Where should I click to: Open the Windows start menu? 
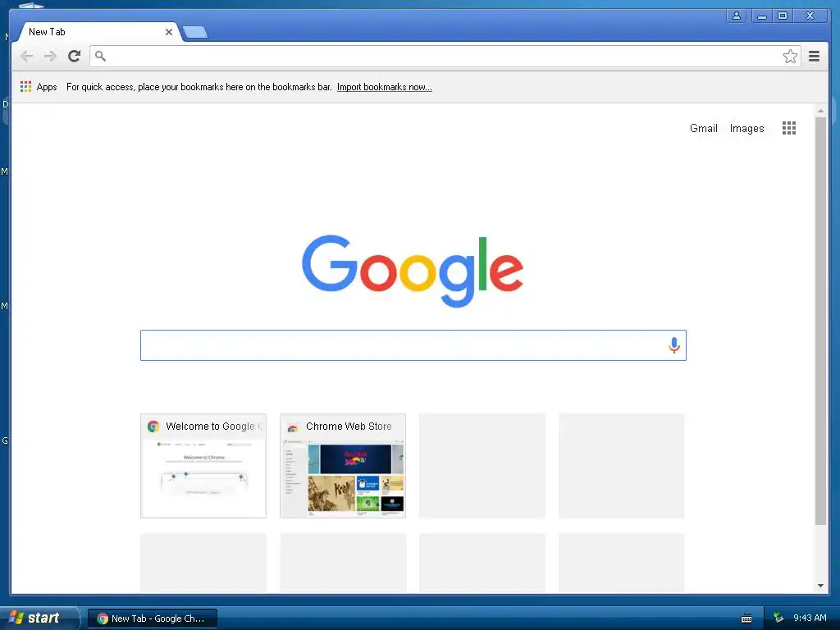(x=38, y=618)
